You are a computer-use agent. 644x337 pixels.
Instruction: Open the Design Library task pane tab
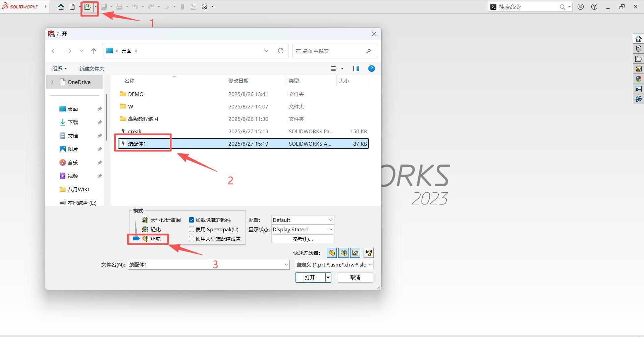point(638,49)
